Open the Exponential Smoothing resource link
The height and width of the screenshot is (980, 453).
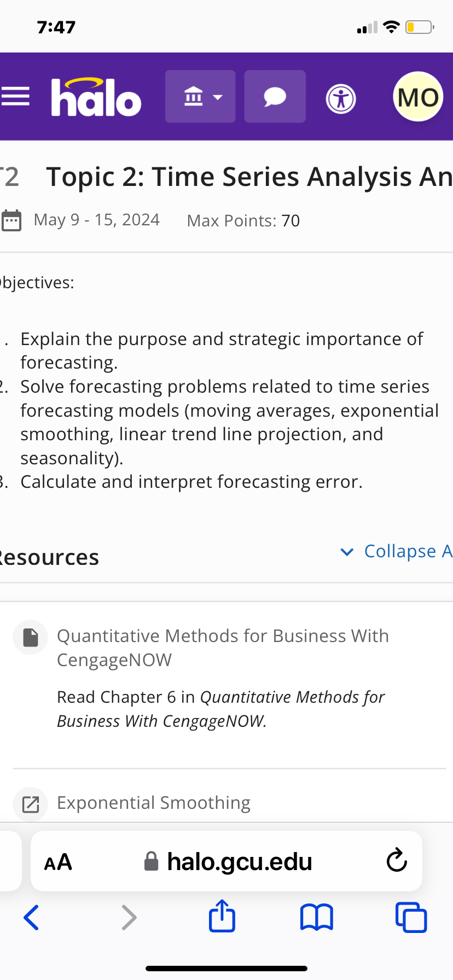[153, 802]
